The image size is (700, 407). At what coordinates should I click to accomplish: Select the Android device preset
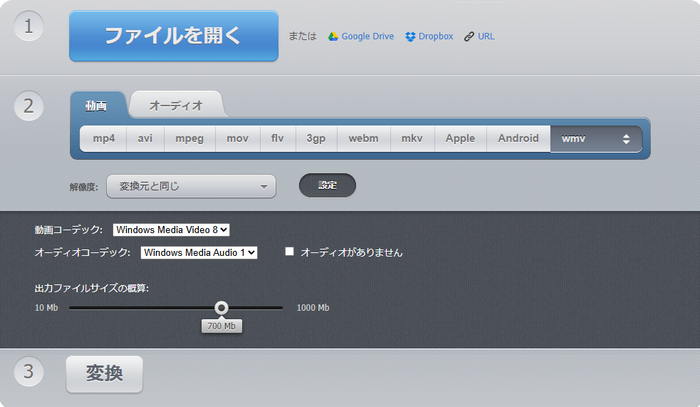click(x=518, y=138)
